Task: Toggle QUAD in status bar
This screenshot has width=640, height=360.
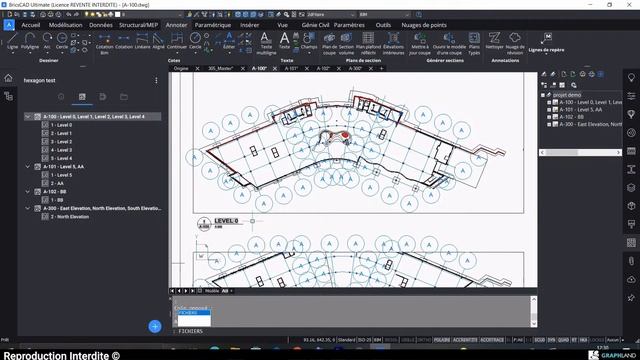Action: (x=563, y=340)
